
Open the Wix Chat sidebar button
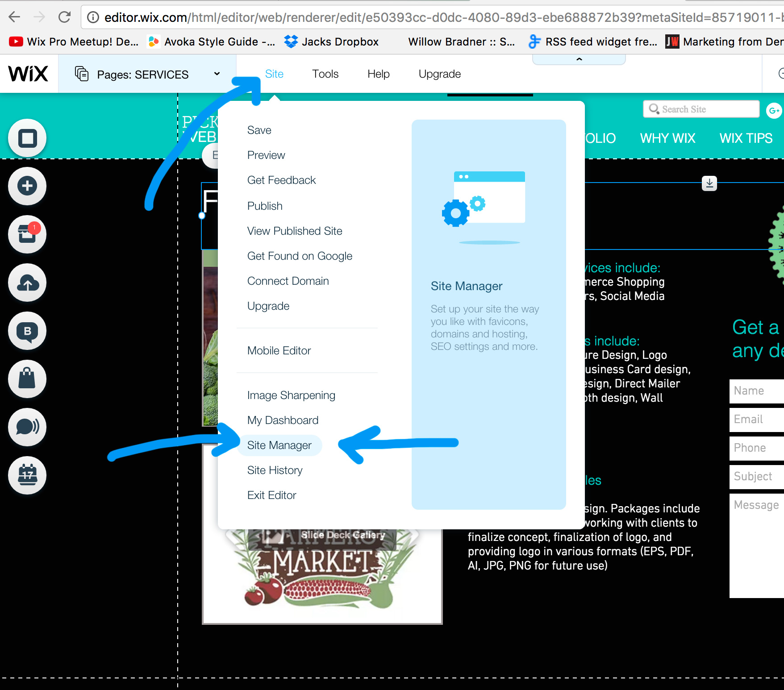(27, 427)
